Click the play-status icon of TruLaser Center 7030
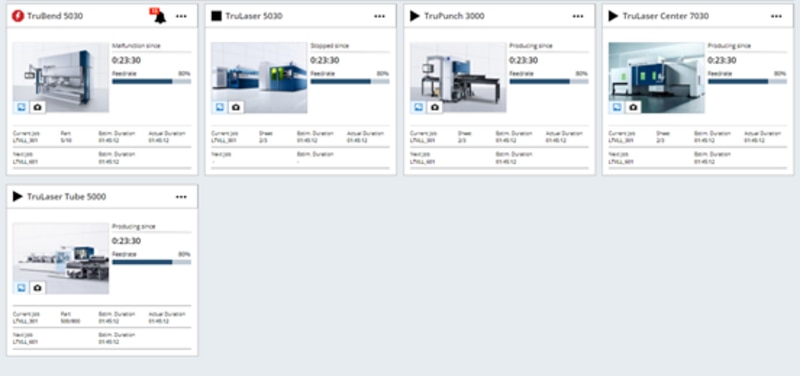 tap(613, 16)
